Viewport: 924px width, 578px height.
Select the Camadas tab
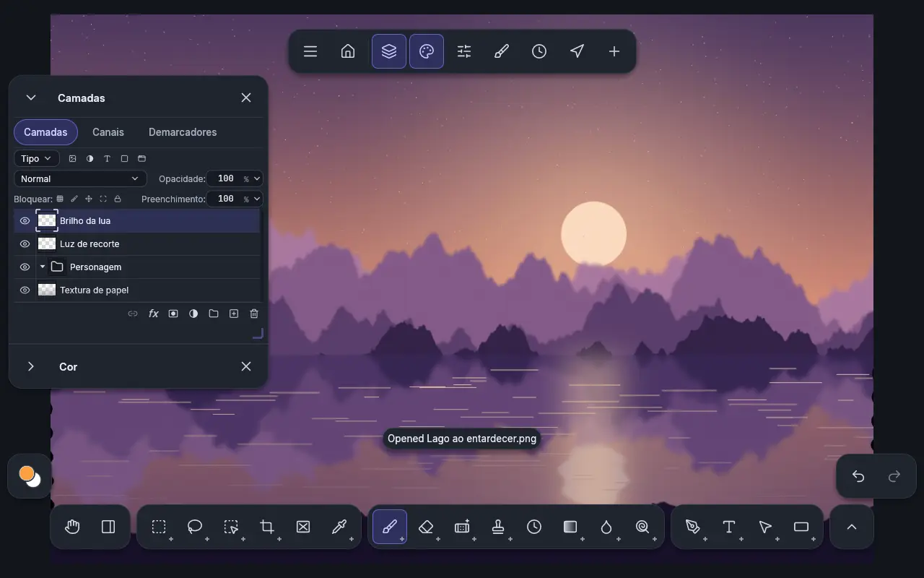pyautogui.click(x=45, y=132)
